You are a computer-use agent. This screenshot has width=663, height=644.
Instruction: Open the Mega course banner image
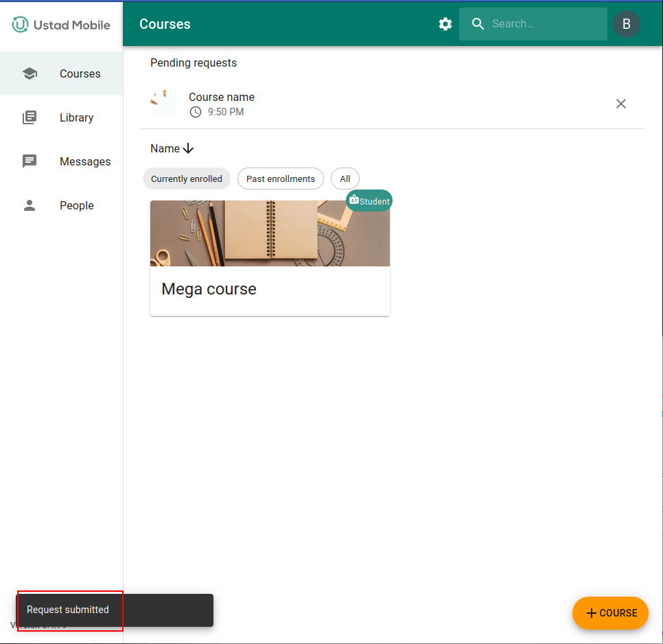click(x=270, y=233)
